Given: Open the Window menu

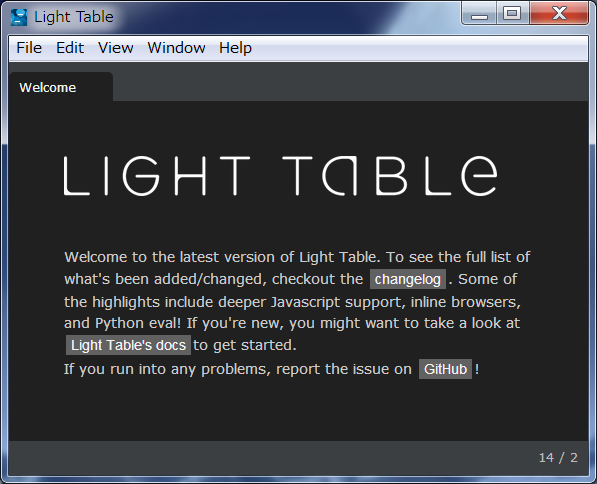Looking at the screenshot, I should click(176, 48).
